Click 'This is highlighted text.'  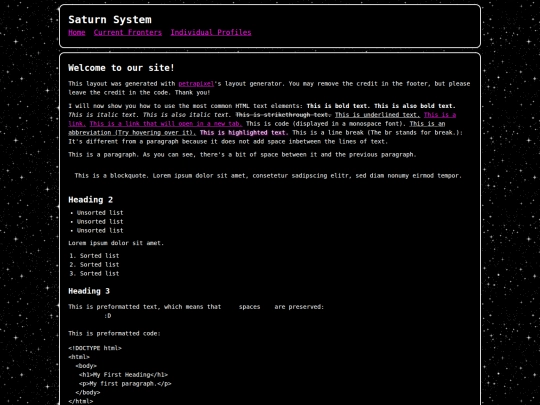point(243,133)
